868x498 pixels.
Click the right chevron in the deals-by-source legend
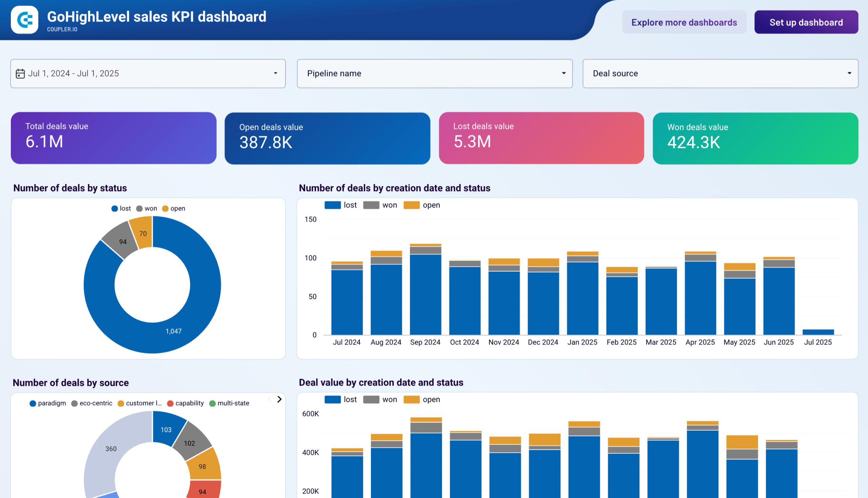[x=279, y=399]
